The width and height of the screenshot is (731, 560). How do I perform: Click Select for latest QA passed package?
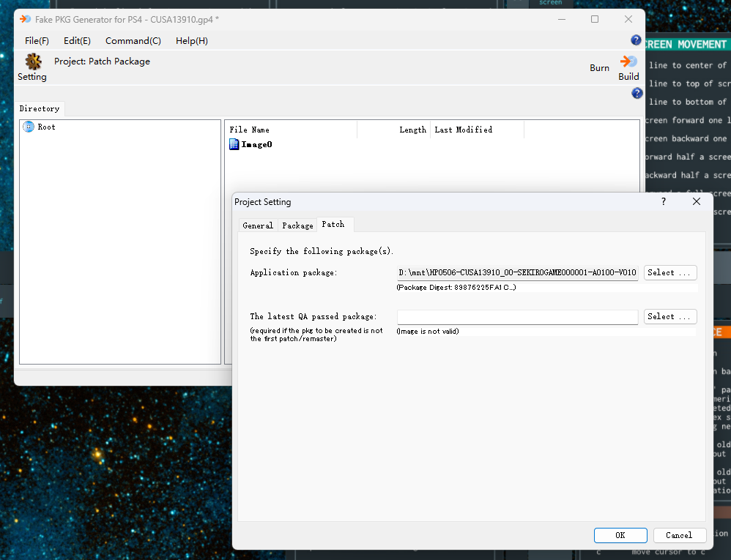(669, 317)
